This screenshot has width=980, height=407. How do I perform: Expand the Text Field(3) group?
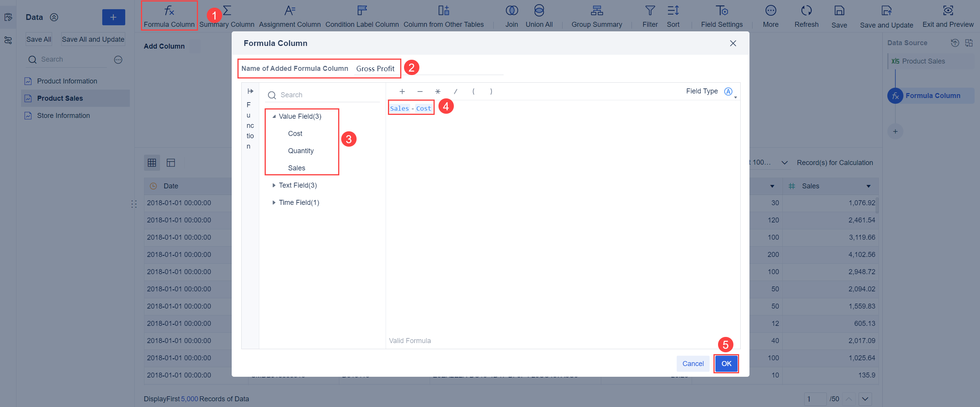pyautogui.click(x=274, y=185)
